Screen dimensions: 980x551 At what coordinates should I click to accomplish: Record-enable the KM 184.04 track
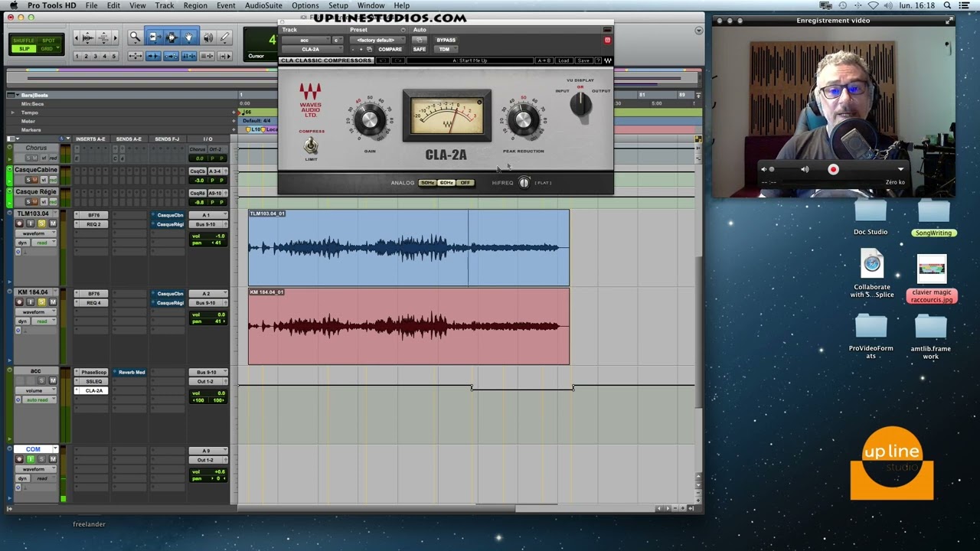20,302
